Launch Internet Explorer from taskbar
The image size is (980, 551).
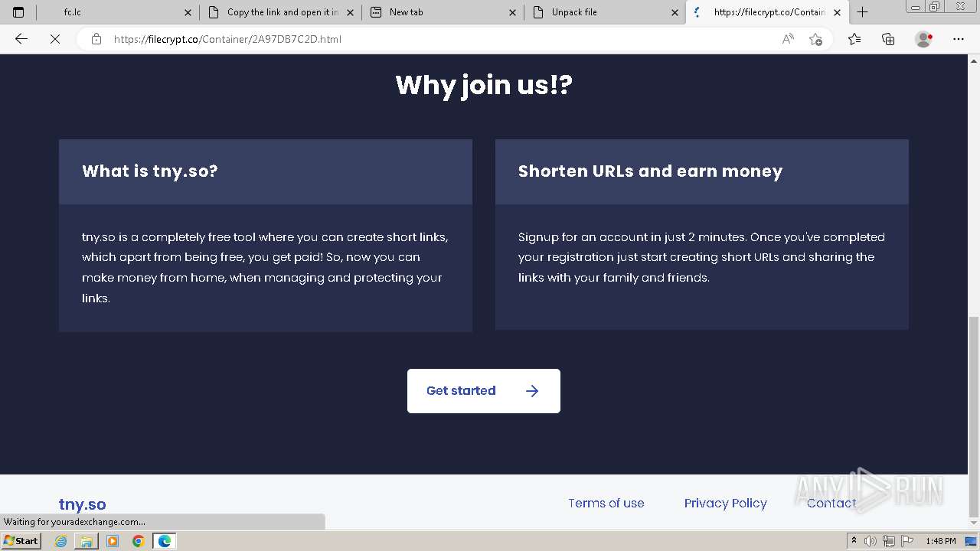(x=60, y=541)
